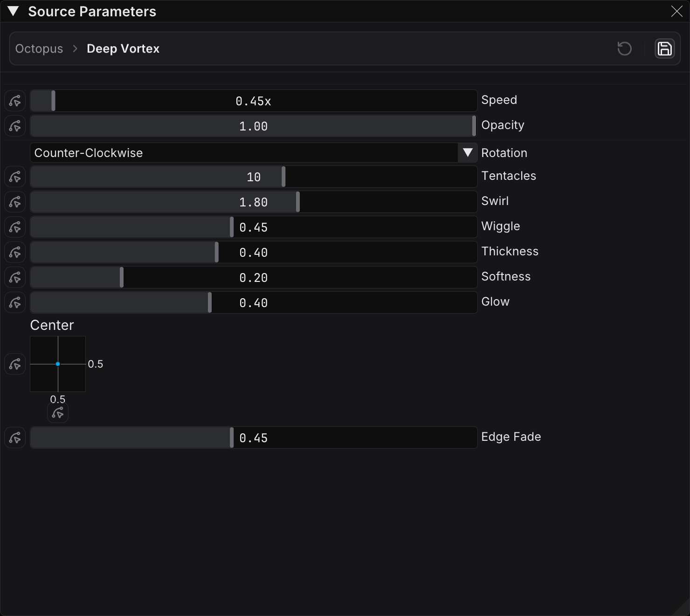Click the modulation icon beside Wiggle slider
This screenshot has width=690, height=616.
(15, 227)
